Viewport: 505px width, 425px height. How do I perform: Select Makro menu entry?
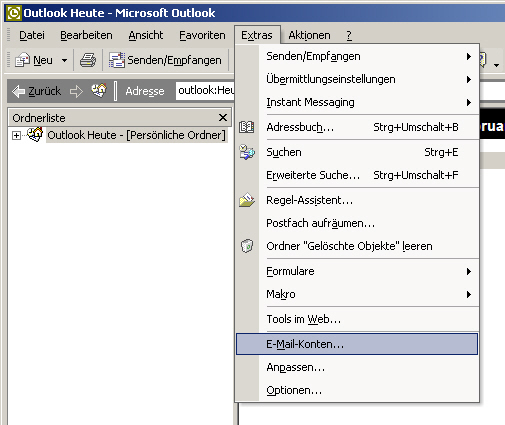pos(357,294)
